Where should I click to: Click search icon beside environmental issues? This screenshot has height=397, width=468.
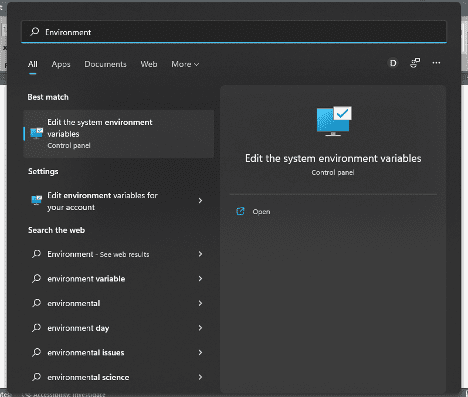(36, 352)
